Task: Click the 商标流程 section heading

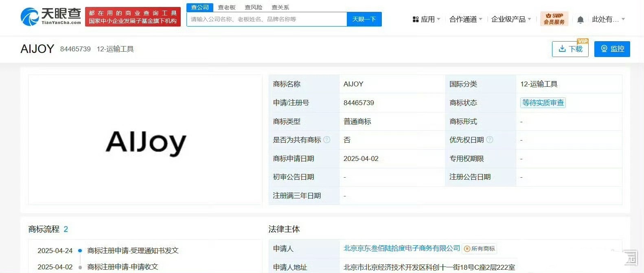Action: [44, 229]
